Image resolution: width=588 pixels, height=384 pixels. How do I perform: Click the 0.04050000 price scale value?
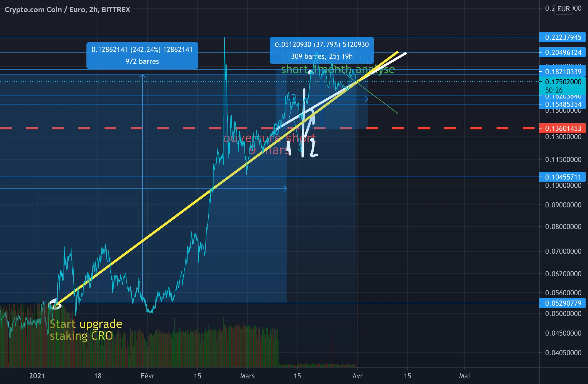point(563,353)
